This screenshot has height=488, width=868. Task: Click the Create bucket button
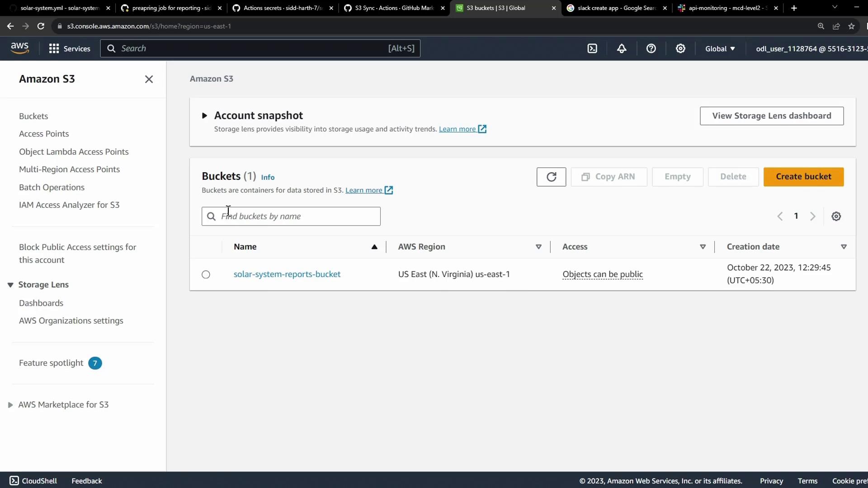tap(803, 177)
